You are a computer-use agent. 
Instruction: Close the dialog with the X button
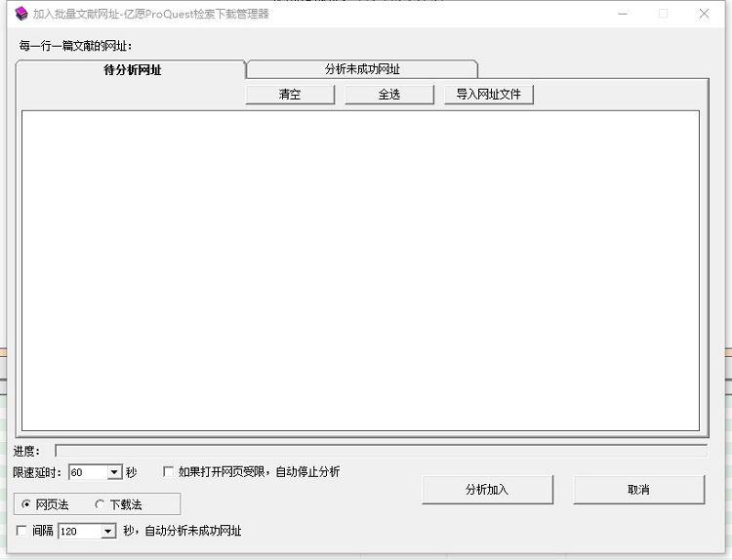pyautogui.click(x=704, y=14)
